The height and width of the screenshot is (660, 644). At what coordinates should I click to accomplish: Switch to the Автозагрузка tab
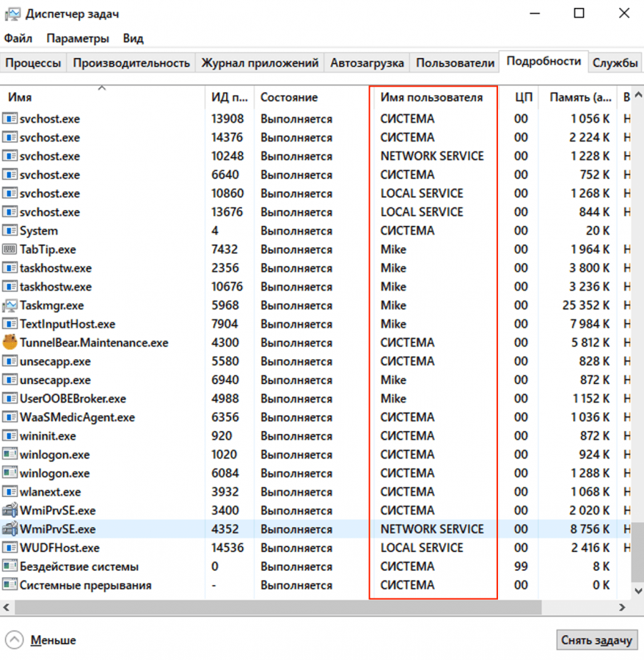366,63
